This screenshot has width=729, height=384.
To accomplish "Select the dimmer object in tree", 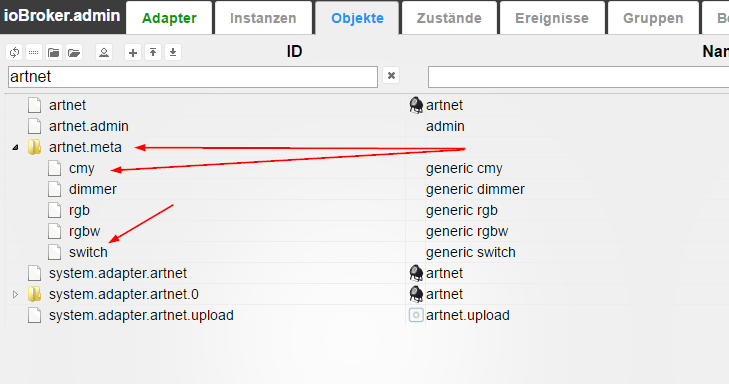I will point(93,189).
